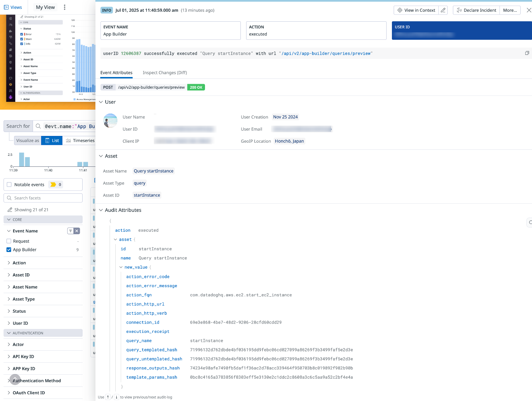Click the pencil icon beside Showing 21 of 21
The height and width of the screenshot is (401, 532).
pyautogui.click(x=10, y=210)
